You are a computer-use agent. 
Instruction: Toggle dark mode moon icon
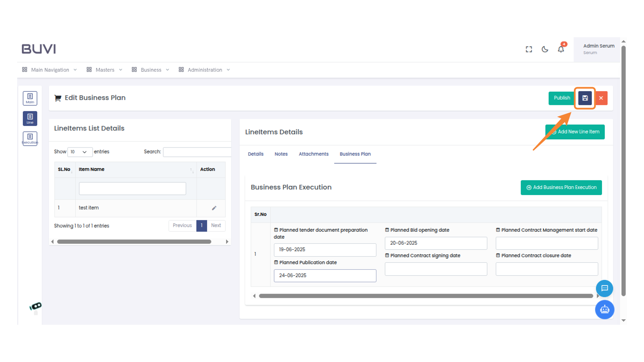coord(545,49)
